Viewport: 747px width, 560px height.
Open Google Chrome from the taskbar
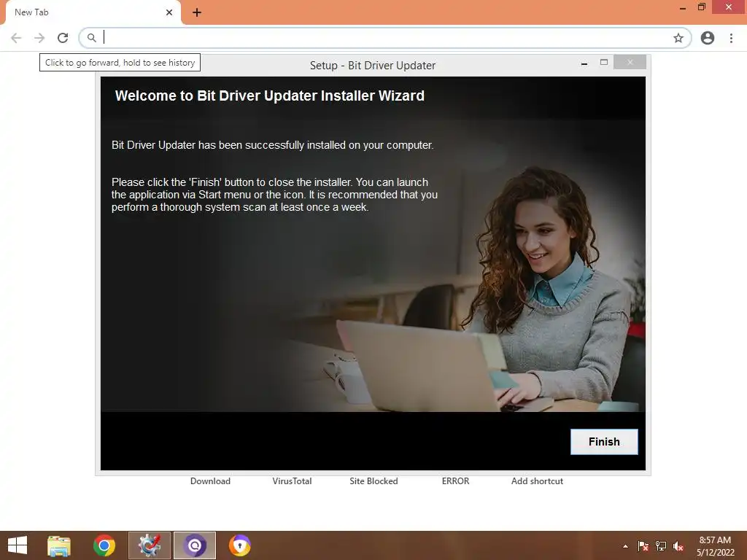click(x=104, y=545)
